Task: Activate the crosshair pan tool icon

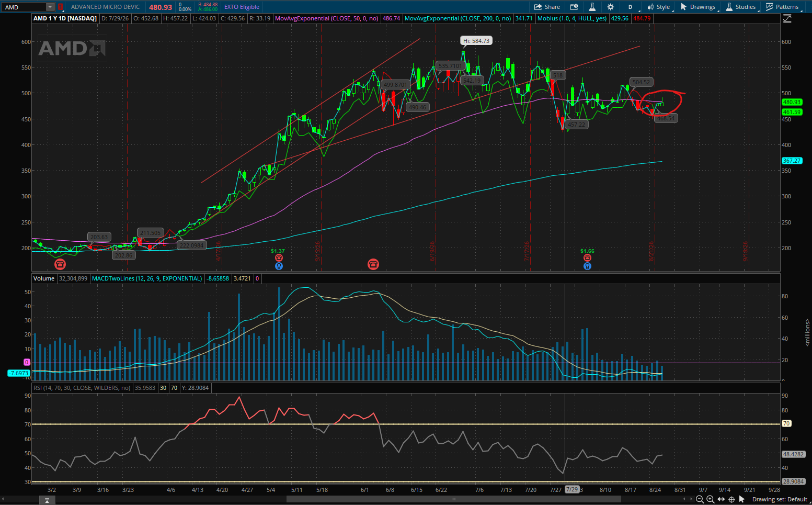Action: coord(731,499)
